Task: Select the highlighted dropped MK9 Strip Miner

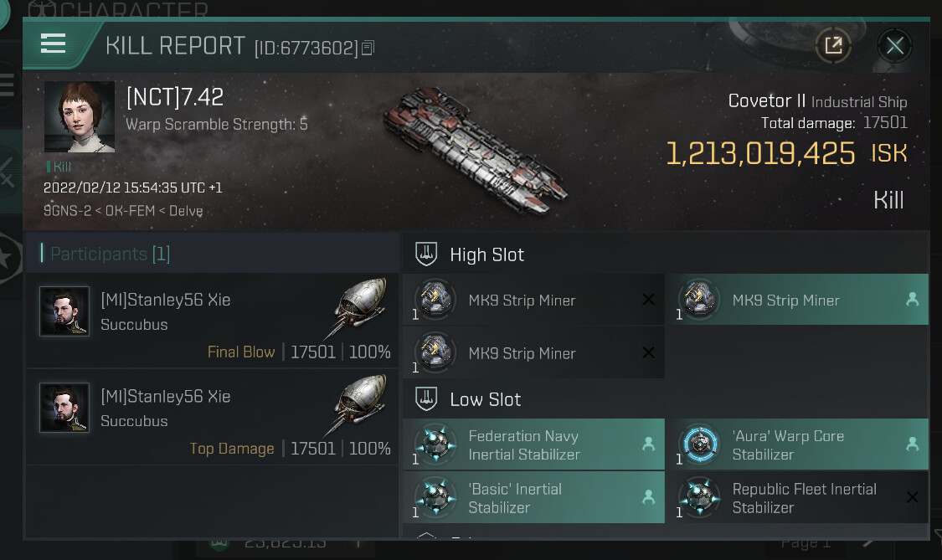Action: (796, 300)
